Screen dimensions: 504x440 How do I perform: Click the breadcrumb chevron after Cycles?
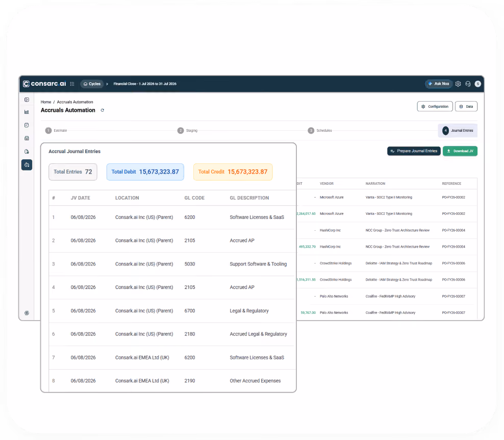[107, 84]
